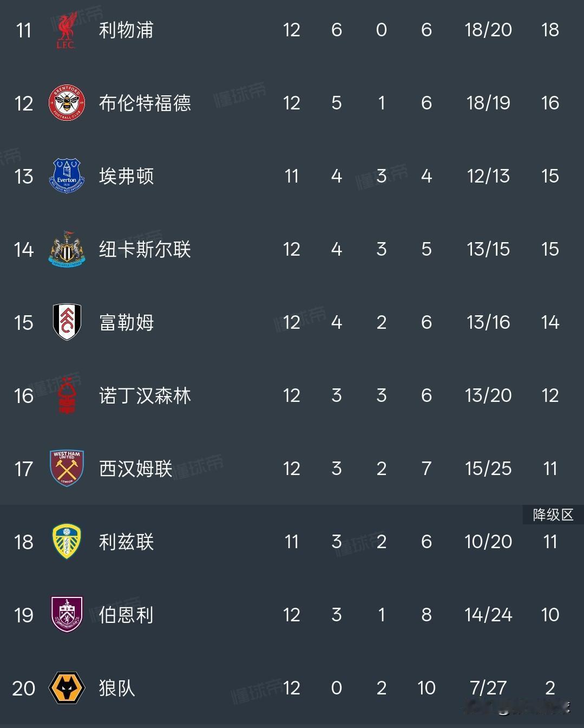The image size is (584, 728).
Task: Click Liverpool's 18/20 goals figure
Action: (488, 30)
